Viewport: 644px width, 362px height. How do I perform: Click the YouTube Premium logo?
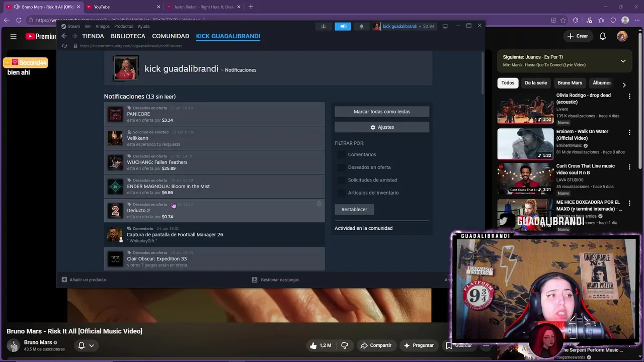pos(40,36)
